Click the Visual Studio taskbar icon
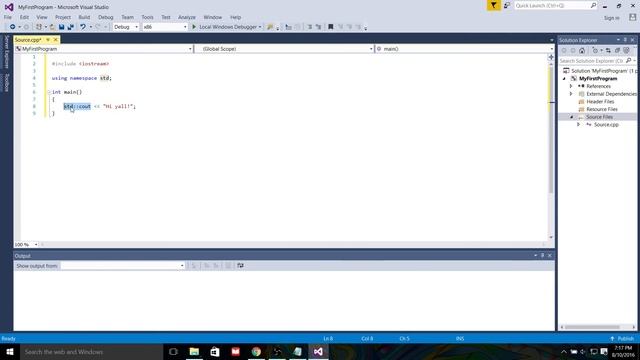640x360 pixels. coord(318,351)
